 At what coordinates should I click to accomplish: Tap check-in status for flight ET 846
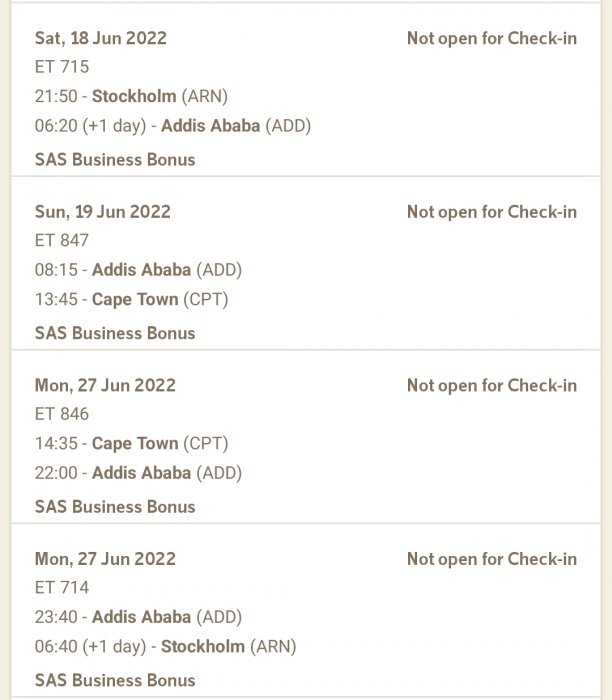coord(491,385)
